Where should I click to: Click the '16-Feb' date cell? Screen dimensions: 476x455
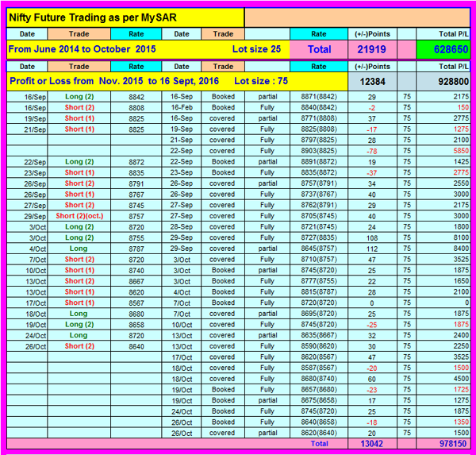[x=181, y=107]
